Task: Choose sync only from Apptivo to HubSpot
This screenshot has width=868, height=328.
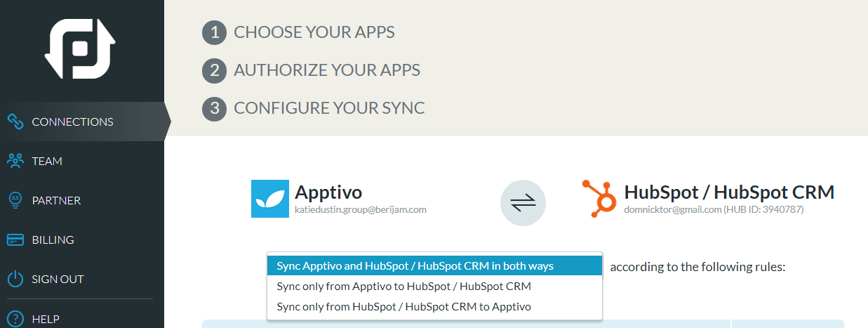Action: point(434,287)
